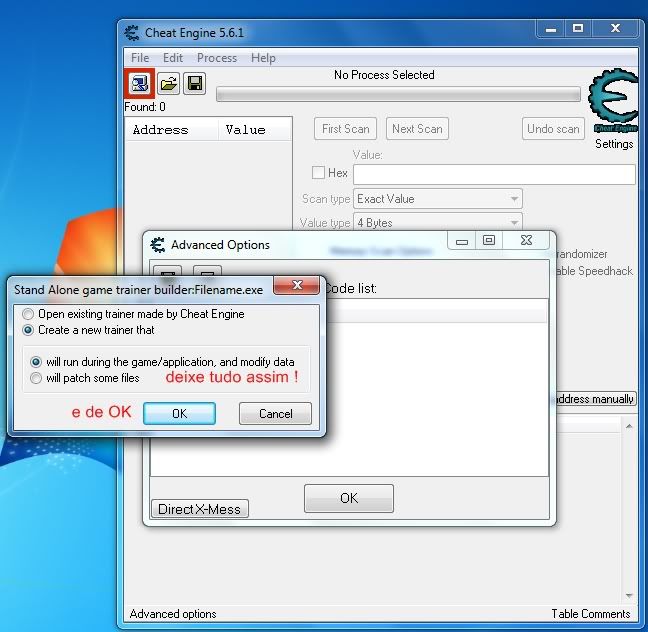The image size is (648, 632).
Task: Click the Value input field
Action: point(494,174)
